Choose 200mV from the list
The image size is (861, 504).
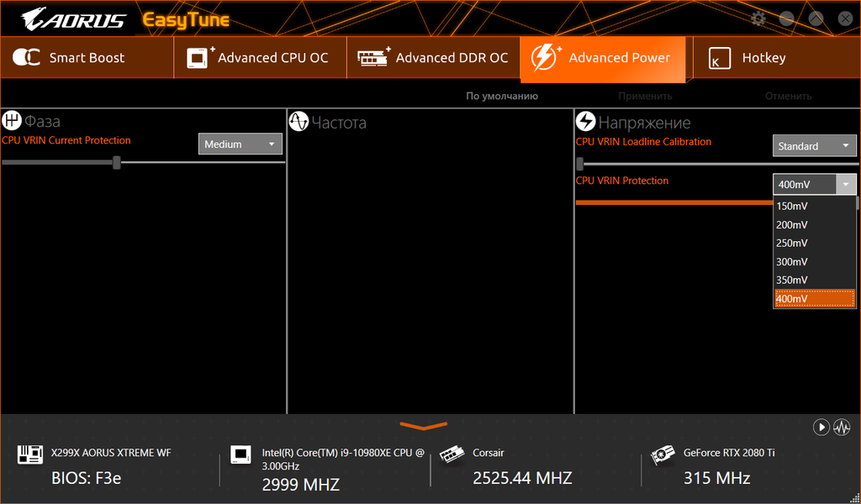(x=814, y=225)
